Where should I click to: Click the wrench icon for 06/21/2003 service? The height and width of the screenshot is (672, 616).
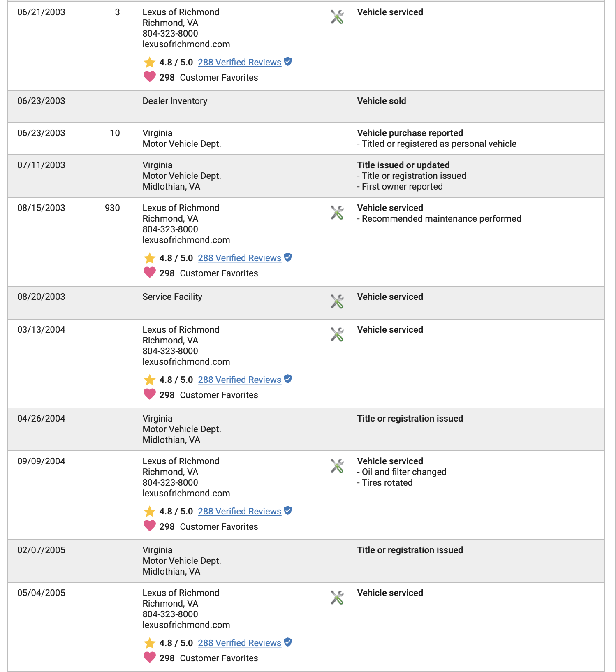point(337,17)
